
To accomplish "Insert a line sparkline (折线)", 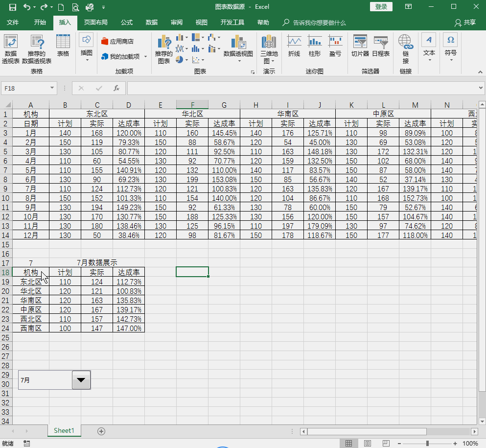I will click(294, 46).
